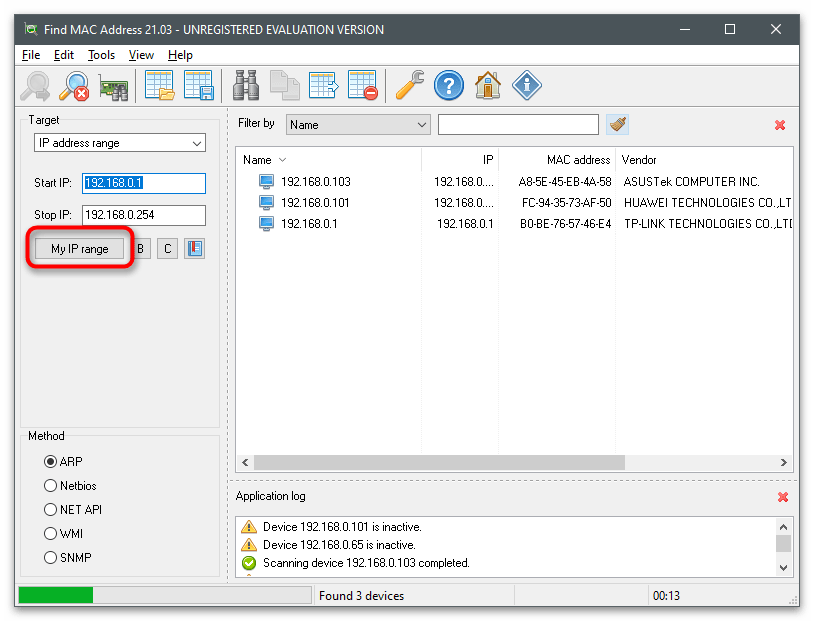Select the SNMP method radio button
The image size is (814, 621).
[50, 557]
